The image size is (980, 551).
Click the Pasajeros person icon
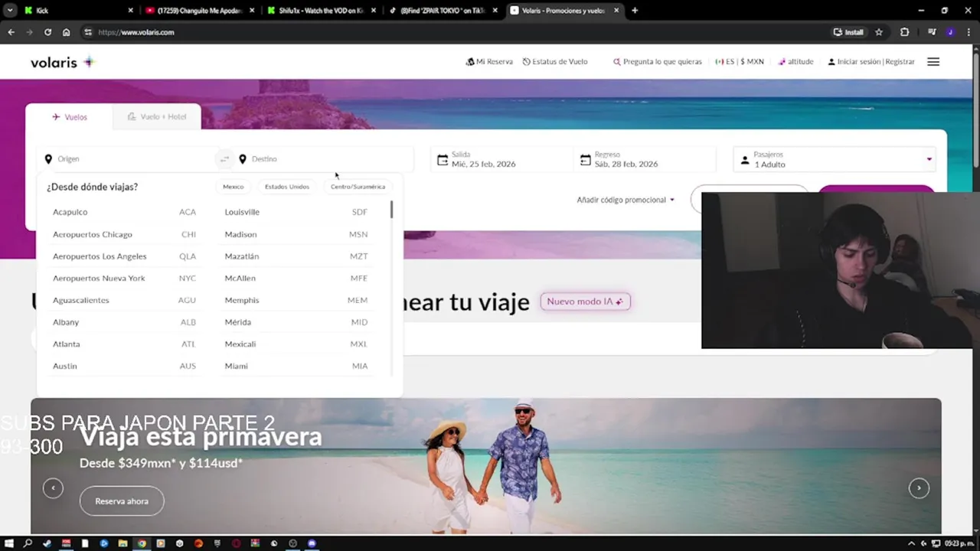click(x=745, y=160)
